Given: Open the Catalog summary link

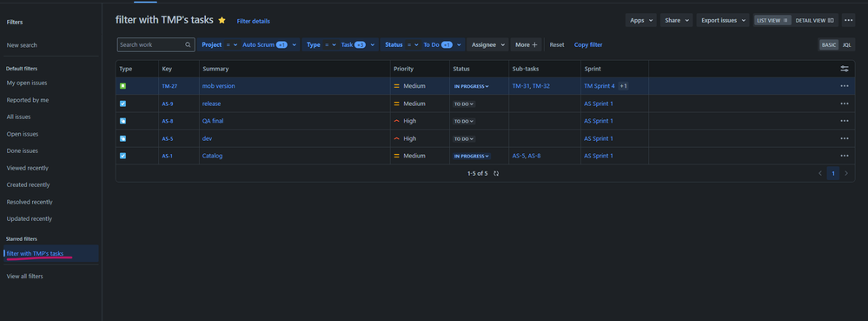Looking at the screenshot, I should pyautogui.click(x=213, y=156).
